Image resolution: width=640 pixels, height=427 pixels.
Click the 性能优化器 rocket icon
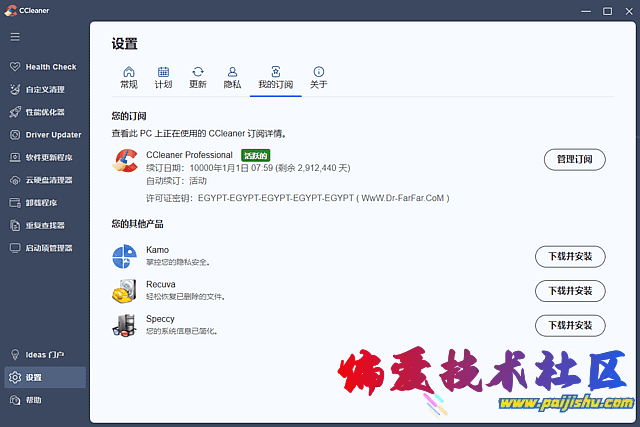(15, 112)
